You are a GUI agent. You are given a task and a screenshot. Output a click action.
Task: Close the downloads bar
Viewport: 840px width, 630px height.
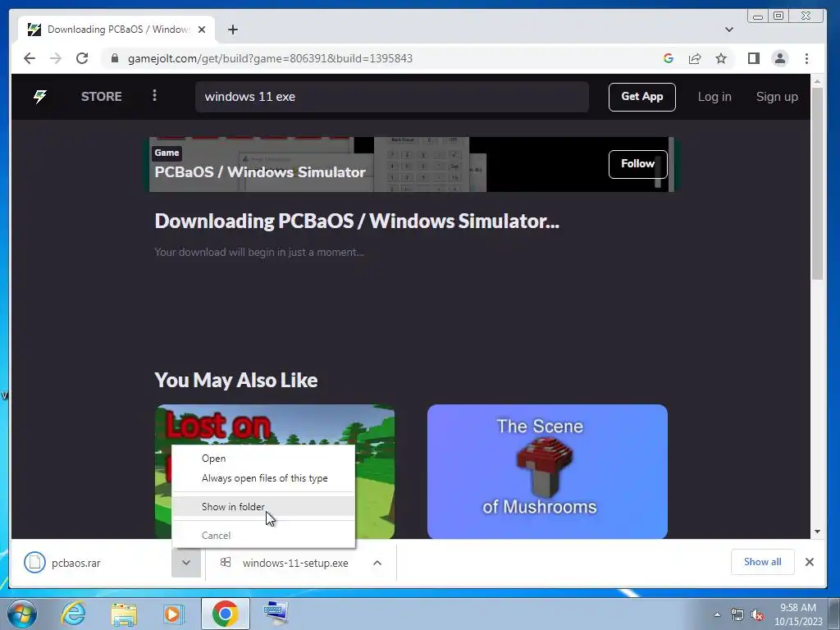[810, 562]
